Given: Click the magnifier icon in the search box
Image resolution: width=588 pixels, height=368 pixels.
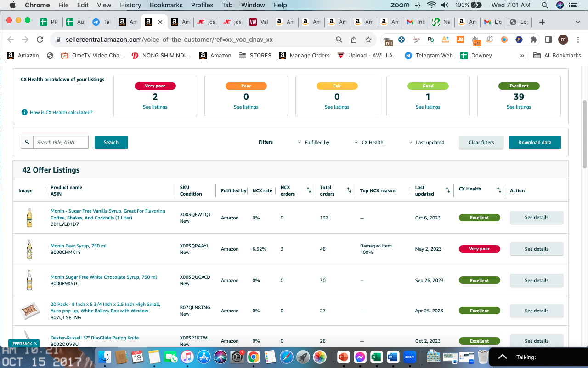Looking at the screenshot, I should (x=27, y=142).
